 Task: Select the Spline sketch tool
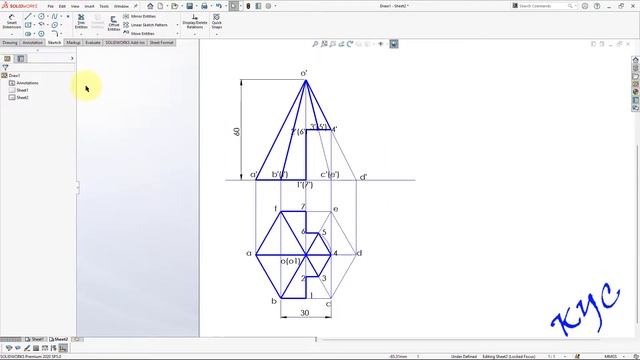click(55, 16)
